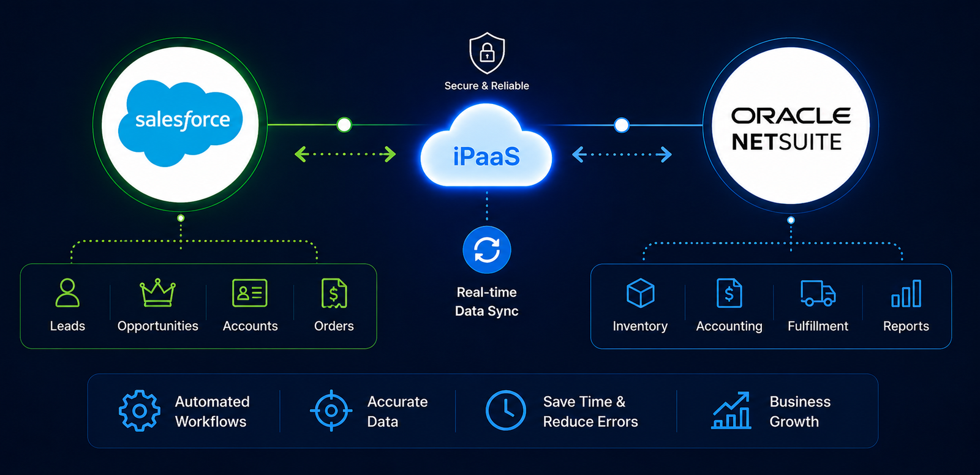Click the "Orders" label
This screenshot has height=475, width=980.
coord(334,326)
